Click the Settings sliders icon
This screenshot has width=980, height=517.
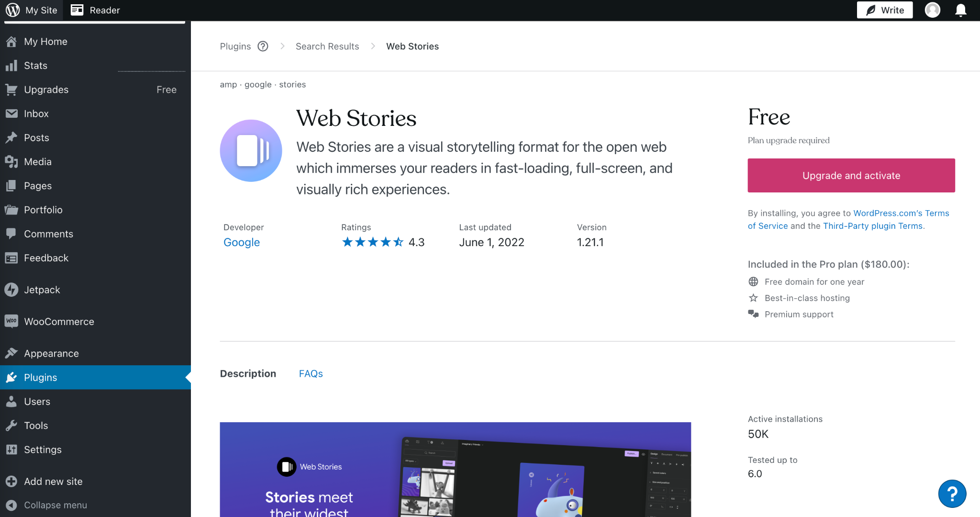(x=11, y=450)
